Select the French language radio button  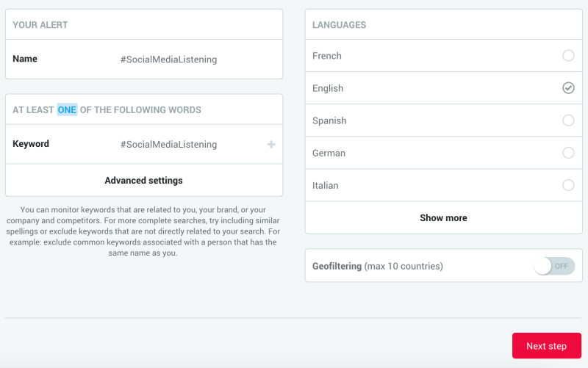[568, 56]
